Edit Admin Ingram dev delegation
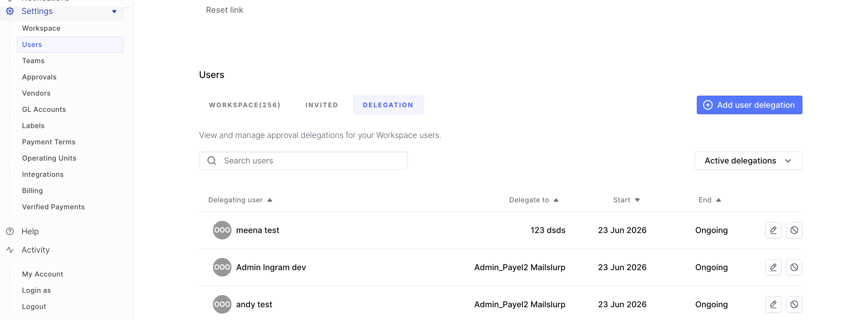This screenshot has width=868, height=320. [x=773, y=268]
